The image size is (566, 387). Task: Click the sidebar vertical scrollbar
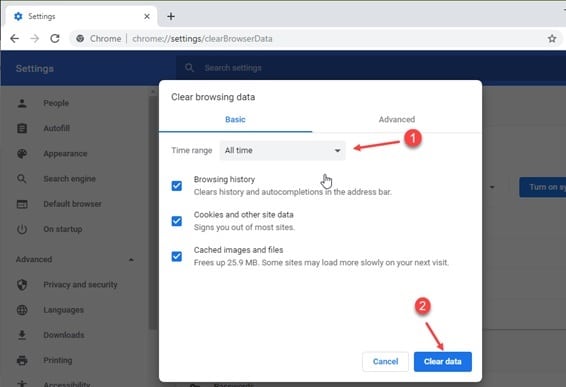coord(153,213)
